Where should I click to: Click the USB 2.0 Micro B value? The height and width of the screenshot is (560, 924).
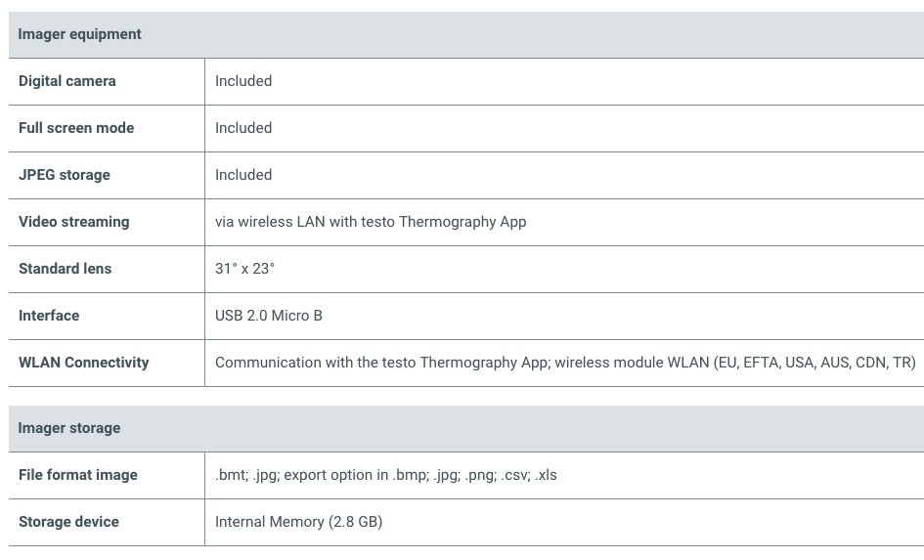[269, 316]
